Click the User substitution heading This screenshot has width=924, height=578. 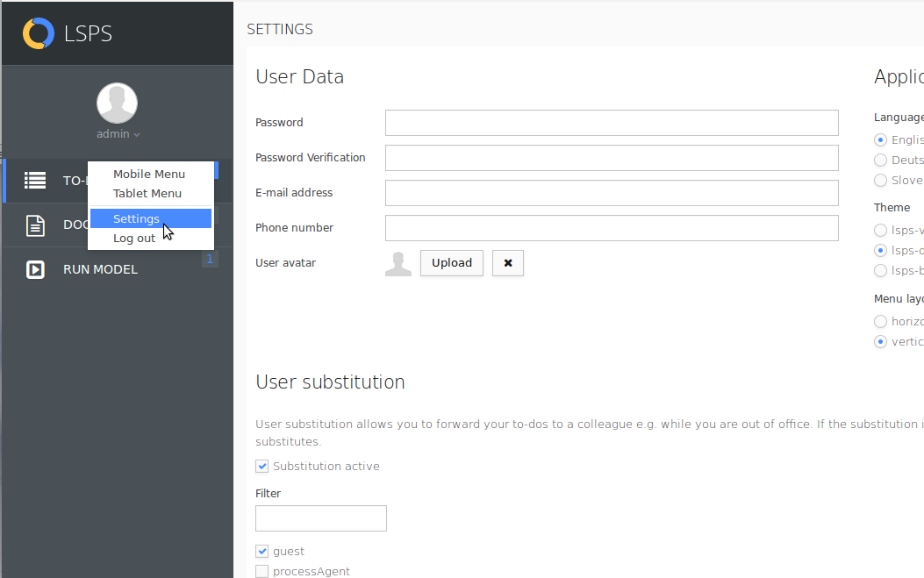pyautogui.click(x=330, y=382)
